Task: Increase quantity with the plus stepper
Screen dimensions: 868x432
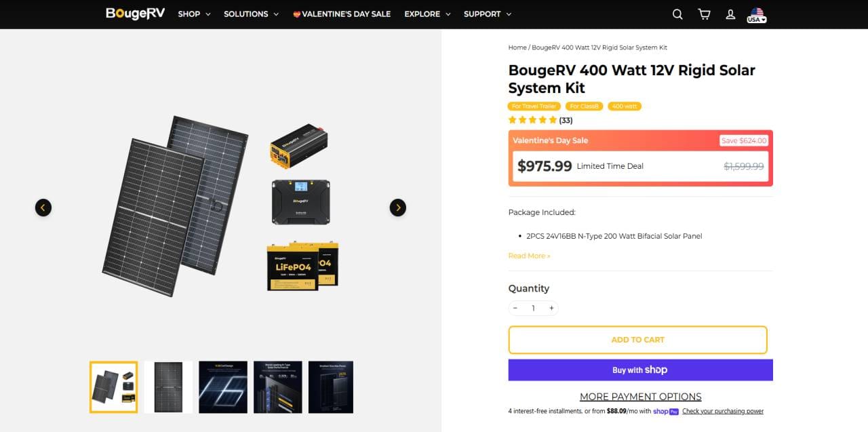Action: coord(551,308)
